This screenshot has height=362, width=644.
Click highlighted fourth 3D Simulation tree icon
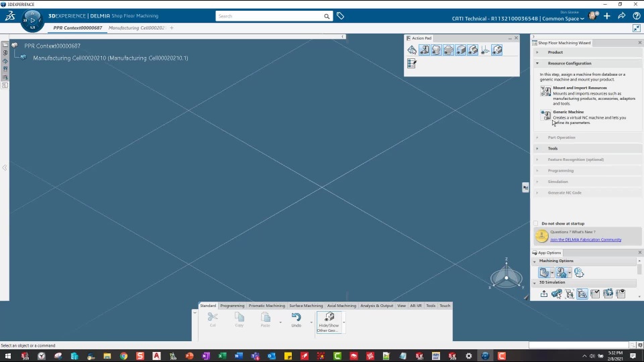(582, 294)
